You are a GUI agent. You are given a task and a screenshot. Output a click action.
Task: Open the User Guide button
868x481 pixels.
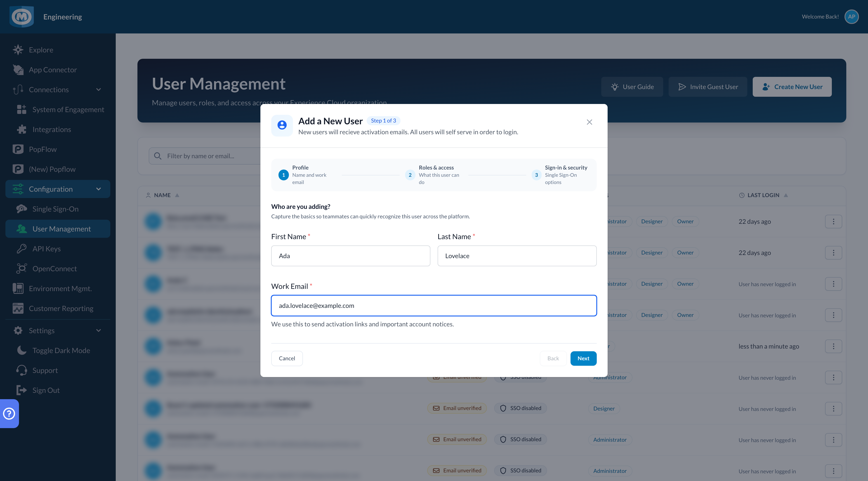click(632, 87)
